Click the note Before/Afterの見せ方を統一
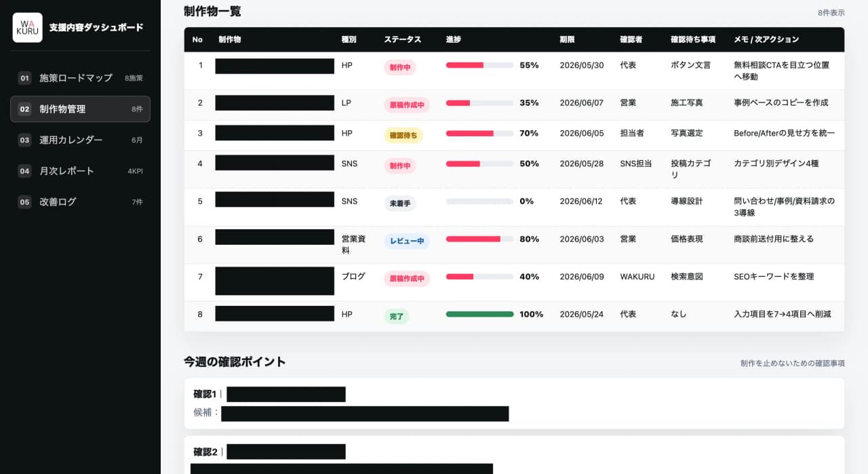 tap(785, 134)
